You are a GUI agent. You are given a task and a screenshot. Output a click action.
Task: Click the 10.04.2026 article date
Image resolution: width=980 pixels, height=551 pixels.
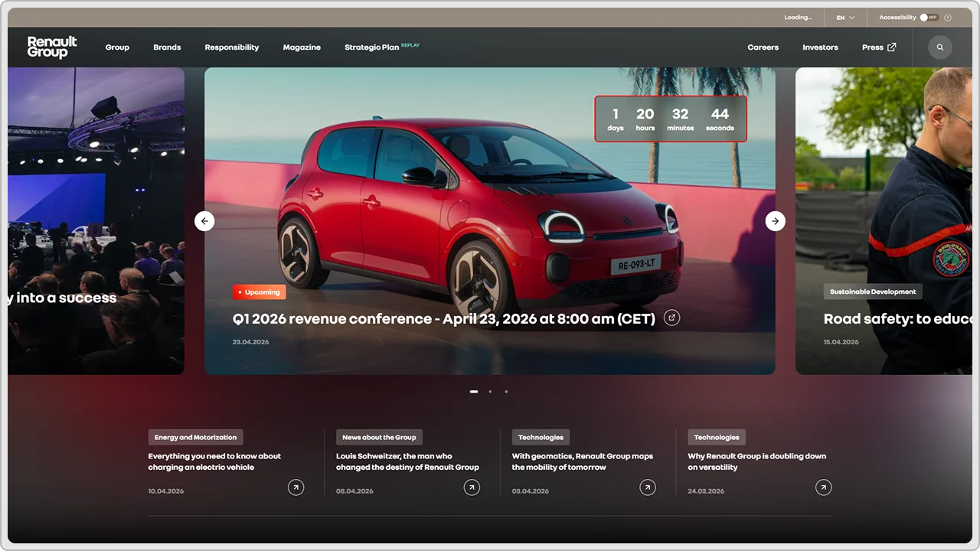(166, 491)
